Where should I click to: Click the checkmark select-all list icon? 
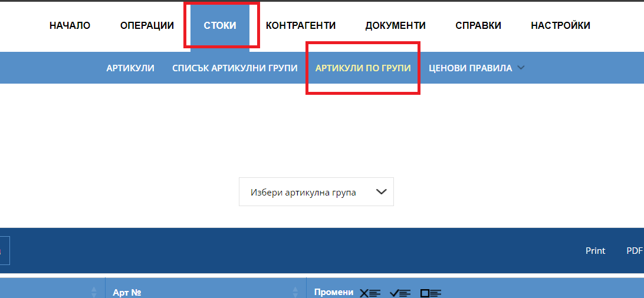click(x=400, y=293)
